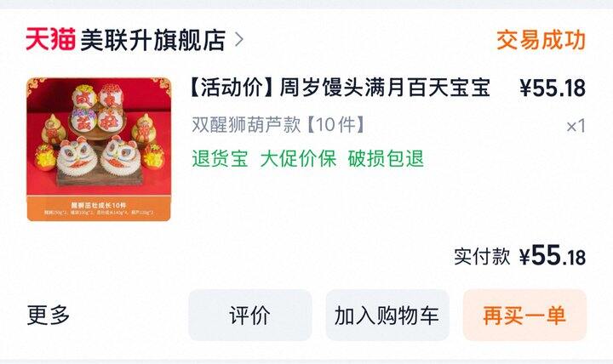Viewport: 613px width, 364px height.
Task: Open the steamed bun product thumbnail
Action: (x=99, y=149)
